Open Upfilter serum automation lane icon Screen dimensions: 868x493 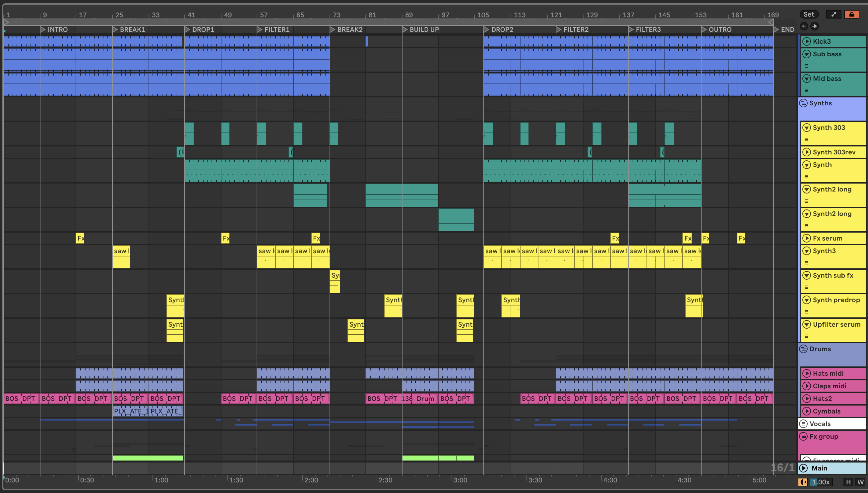point(806,336)
